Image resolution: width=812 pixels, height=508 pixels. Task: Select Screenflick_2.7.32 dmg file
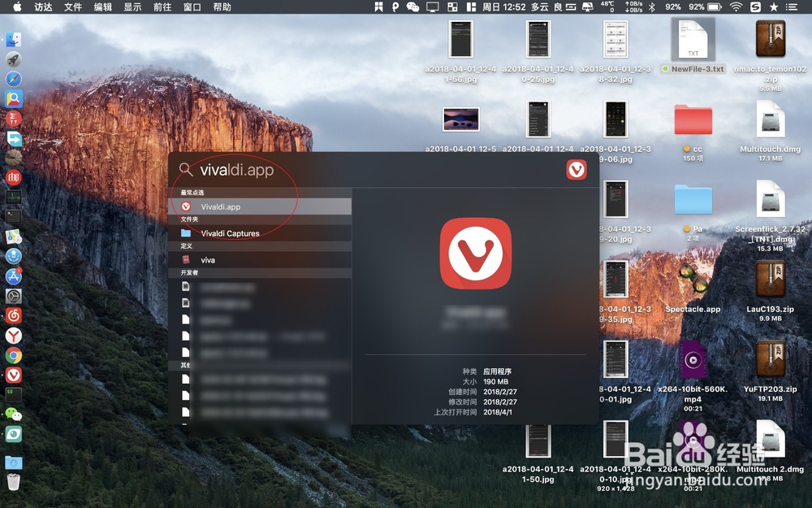click(x=770, y=198)
